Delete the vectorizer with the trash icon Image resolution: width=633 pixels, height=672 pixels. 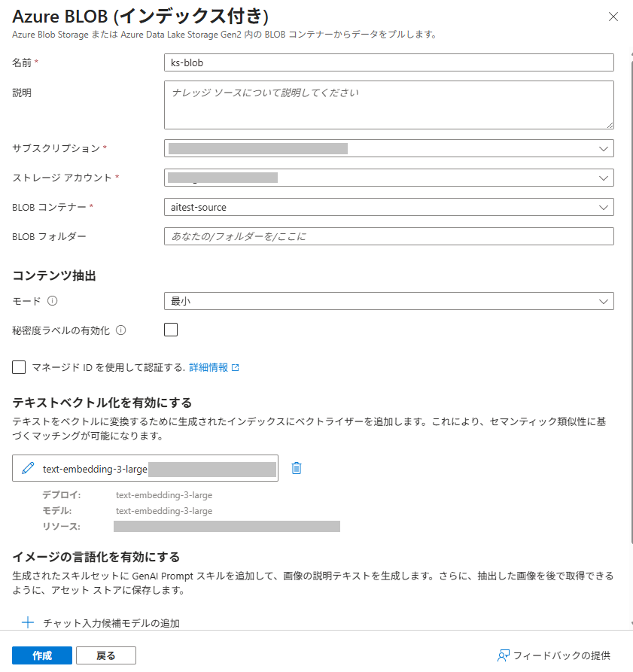click(x=296, y=468)
